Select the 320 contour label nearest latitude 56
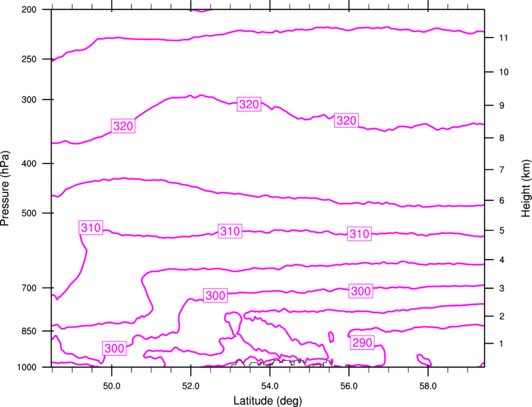Viewport: 532px width, 407px height. pyautogui.click(x=346, y=120)
